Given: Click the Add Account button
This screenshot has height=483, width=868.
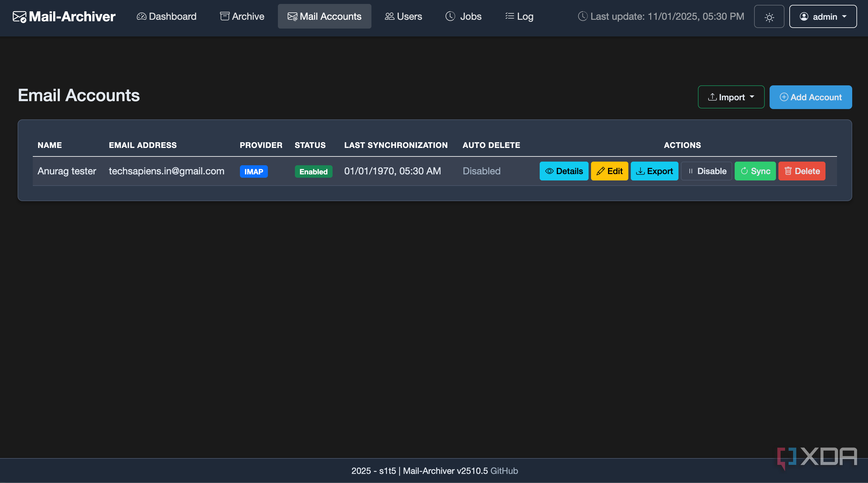Looking at the screenshot, I should [810, 97].
